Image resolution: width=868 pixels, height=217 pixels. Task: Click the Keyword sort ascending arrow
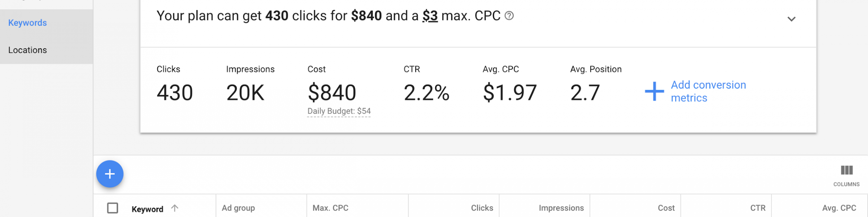[175, 208]
